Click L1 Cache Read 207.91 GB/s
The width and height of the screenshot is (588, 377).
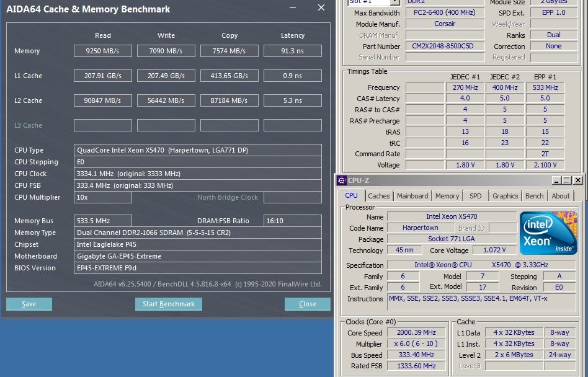click(103, 76)
